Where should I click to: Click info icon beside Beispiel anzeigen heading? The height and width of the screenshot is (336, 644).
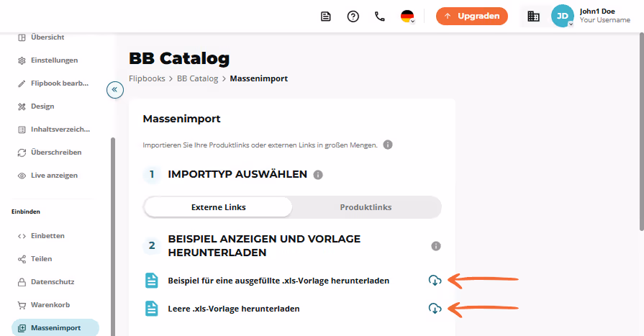pos(436,246)
